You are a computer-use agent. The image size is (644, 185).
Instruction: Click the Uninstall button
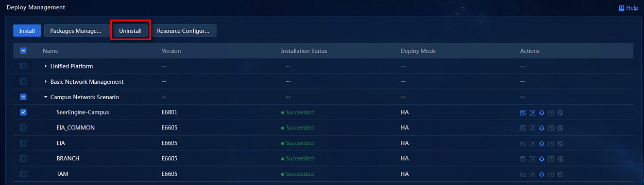(130, 31)
